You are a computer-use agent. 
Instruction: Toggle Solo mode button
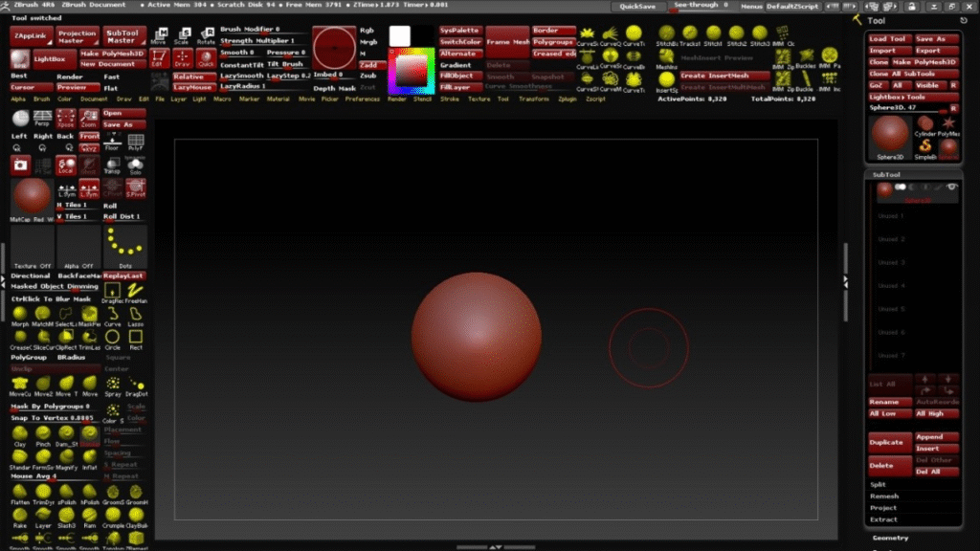[135, 165]
